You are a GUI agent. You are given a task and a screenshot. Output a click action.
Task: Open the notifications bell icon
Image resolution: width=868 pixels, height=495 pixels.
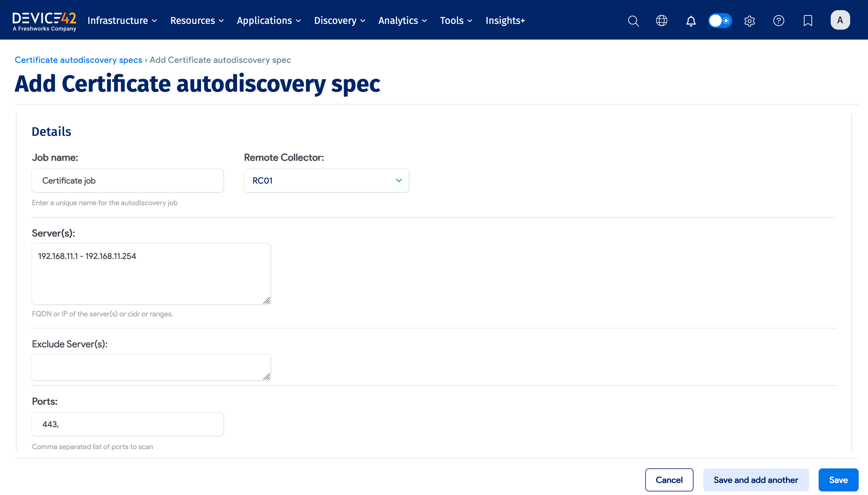(x=690, y=21)
